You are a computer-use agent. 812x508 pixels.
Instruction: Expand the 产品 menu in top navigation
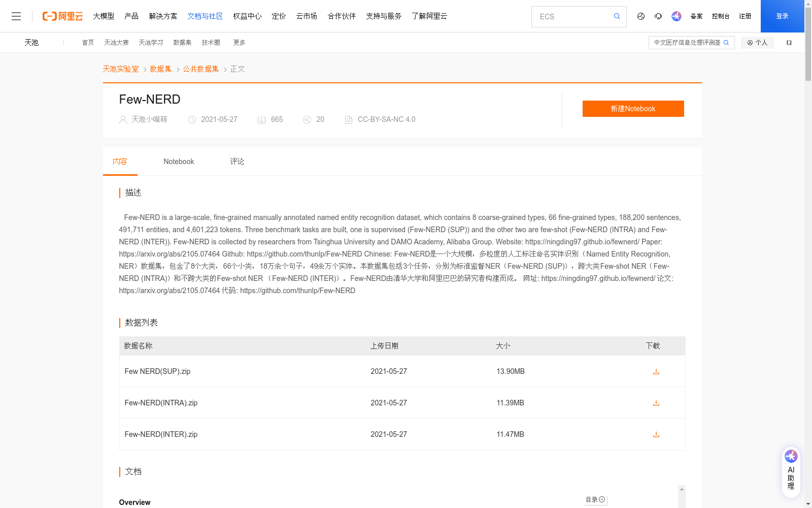(131, 16)
